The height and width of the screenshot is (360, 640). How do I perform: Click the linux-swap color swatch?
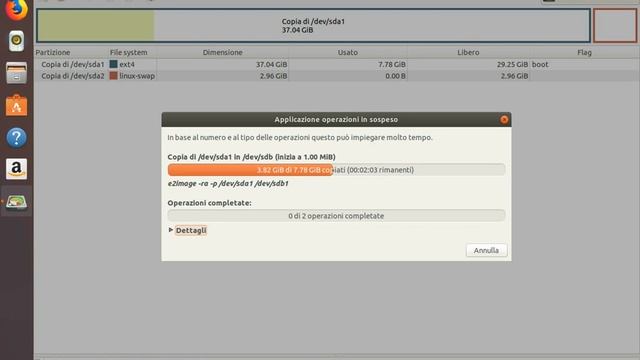tap(113, 76)
